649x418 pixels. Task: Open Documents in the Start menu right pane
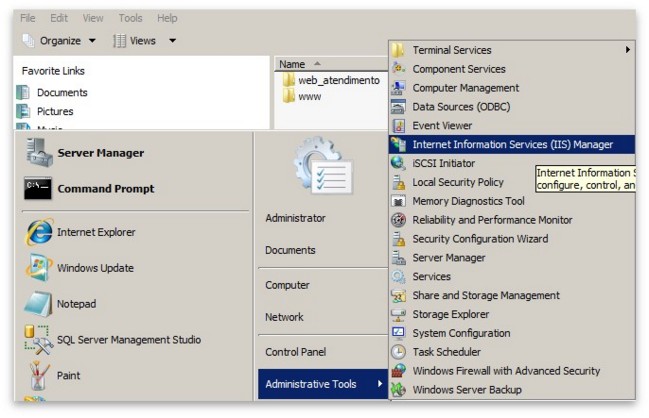[290, 250]
